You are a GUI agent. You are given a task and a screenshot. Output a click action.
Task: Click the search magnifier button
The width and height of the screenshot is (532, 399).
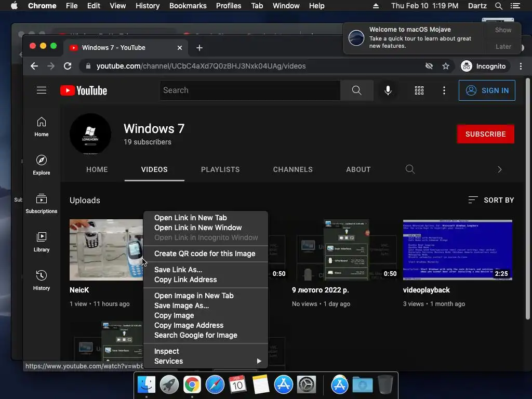356,90
